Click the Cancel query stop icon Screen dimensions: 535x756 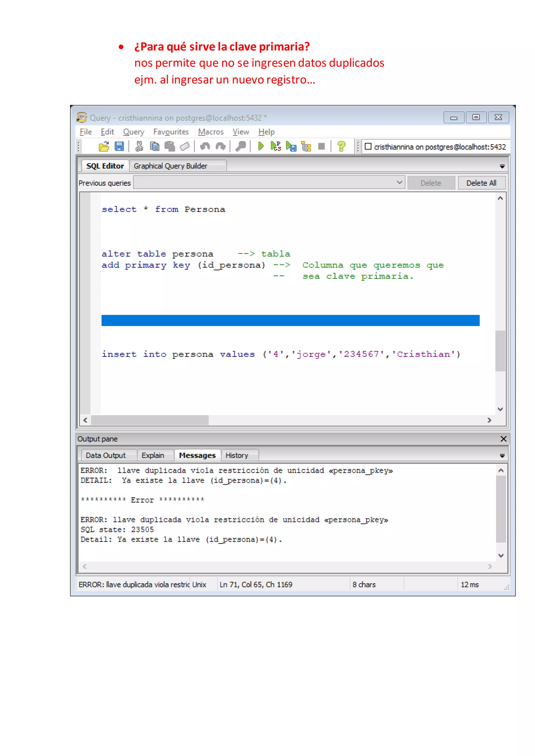point(322,146)
